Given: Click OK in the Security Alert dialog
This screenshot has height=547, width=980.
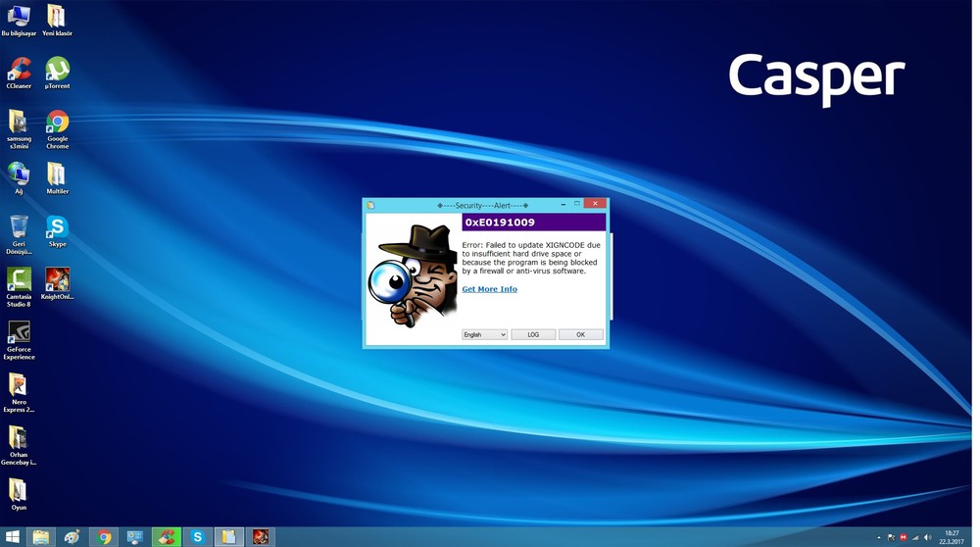Looking at the screenshot, I should [580, 334].
